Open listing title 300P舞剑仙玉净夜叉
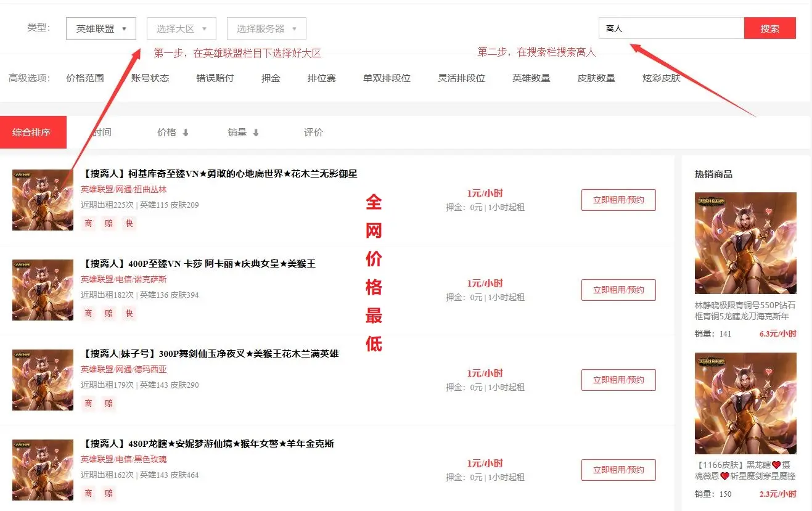 click(210, 354)
